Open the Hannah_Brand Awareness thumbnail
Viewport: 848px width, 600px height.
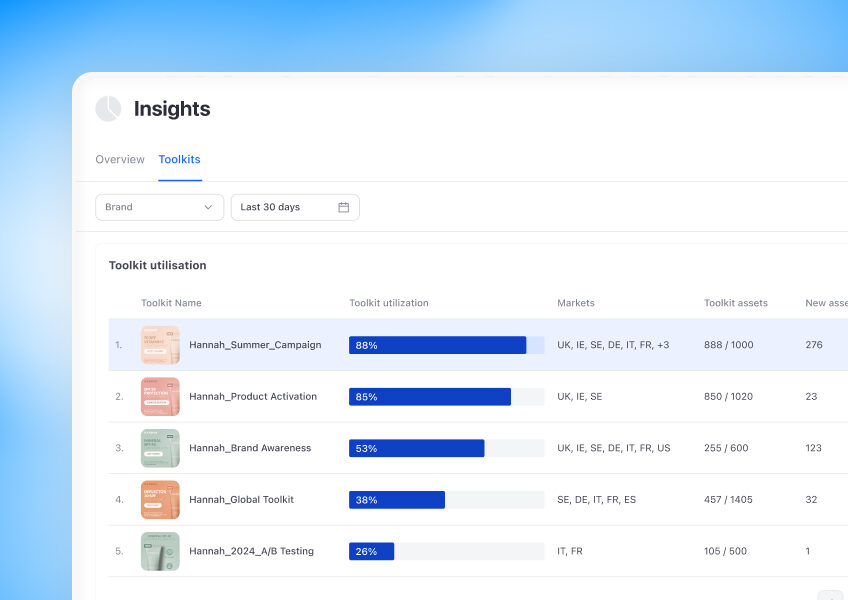(x=160, y=448)
